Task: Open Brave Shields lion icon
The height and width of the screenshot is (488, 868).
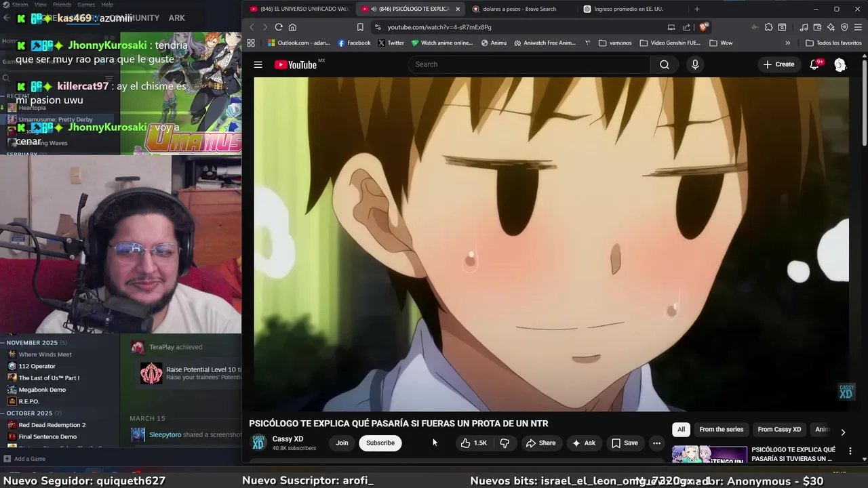Action: tap(703, 27)
